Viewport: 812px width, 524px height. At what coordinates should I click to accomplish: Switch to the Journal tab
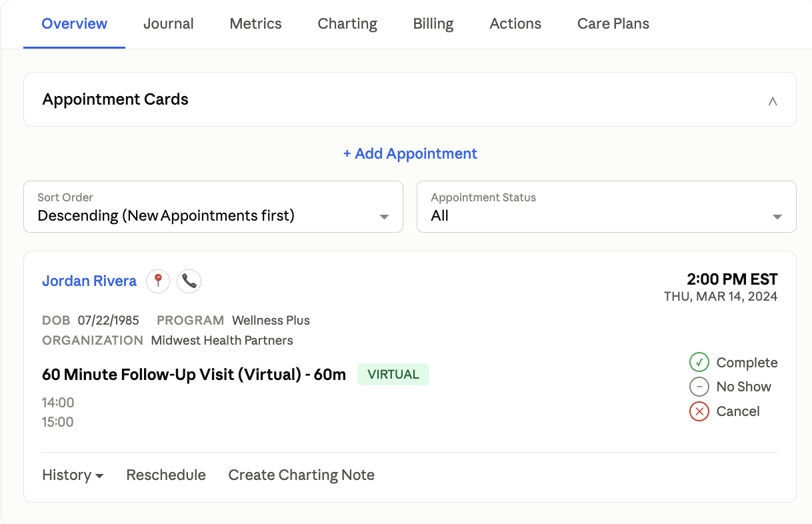click(x=169, y=24)
